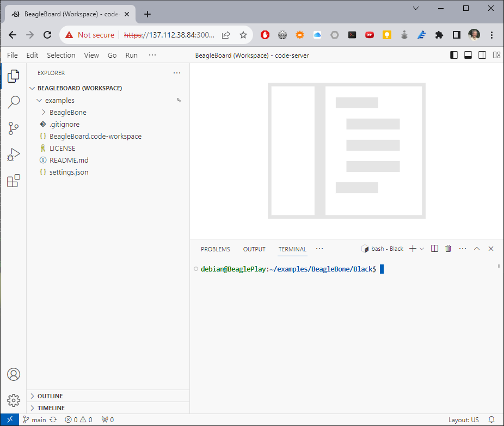Click the main branch status bar button
This screenshot has height=426, width=504.
tap(34, 420)
